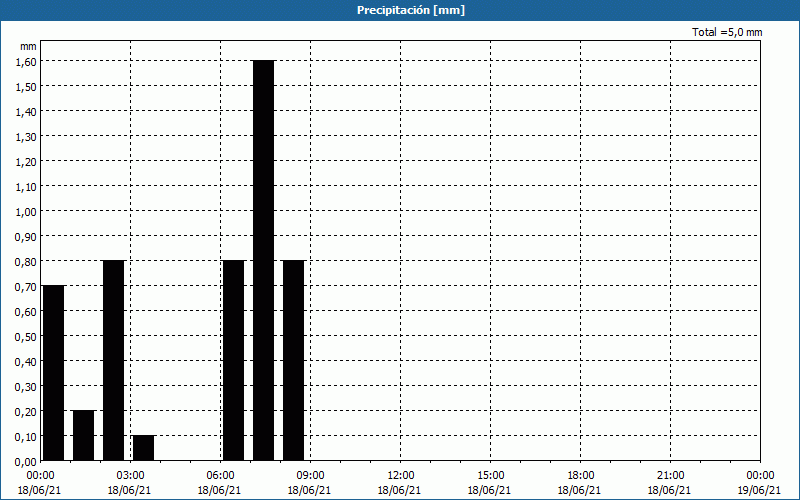Click the 0,00 y-axis label
Viewport: 800px width, 500px height.
point(26,461)
